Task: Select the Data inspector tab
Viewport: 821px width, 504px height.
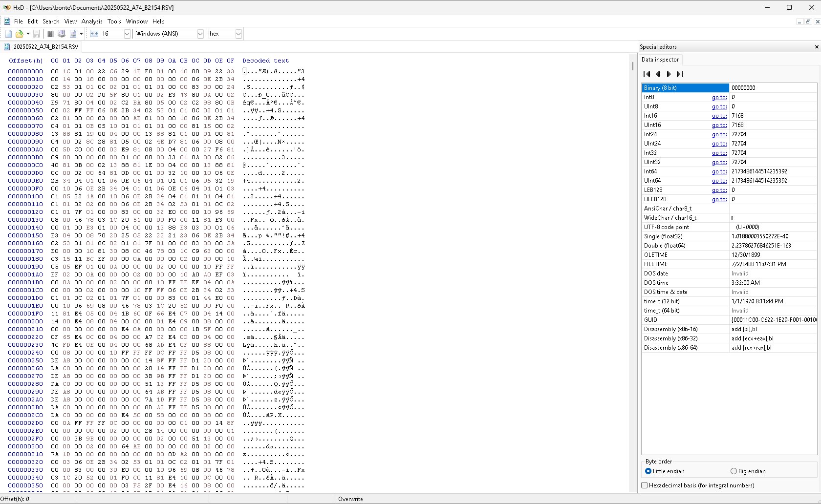Action: point(660,60)
